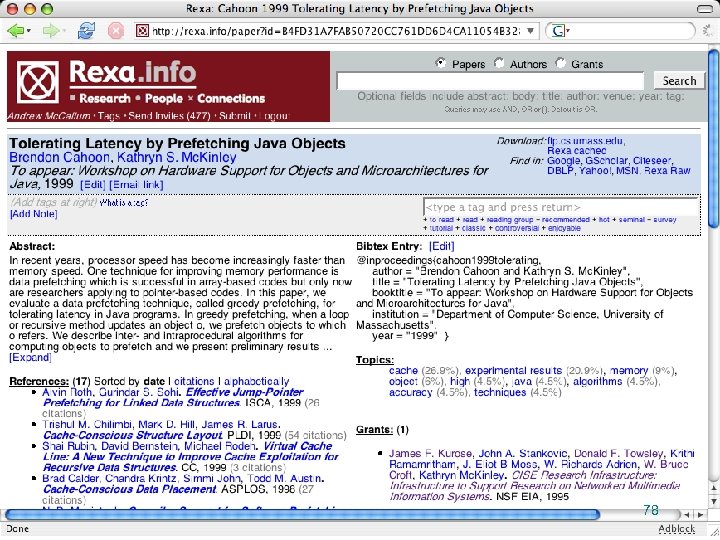This screenshot has width=720, height=540.
Task: Open author Kathryn S. McKinley's page
Action: [x=177, y=158]
